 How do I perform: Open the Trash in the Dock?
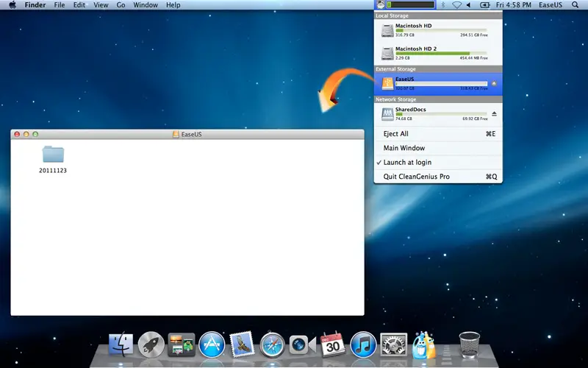tap(470, 344)
